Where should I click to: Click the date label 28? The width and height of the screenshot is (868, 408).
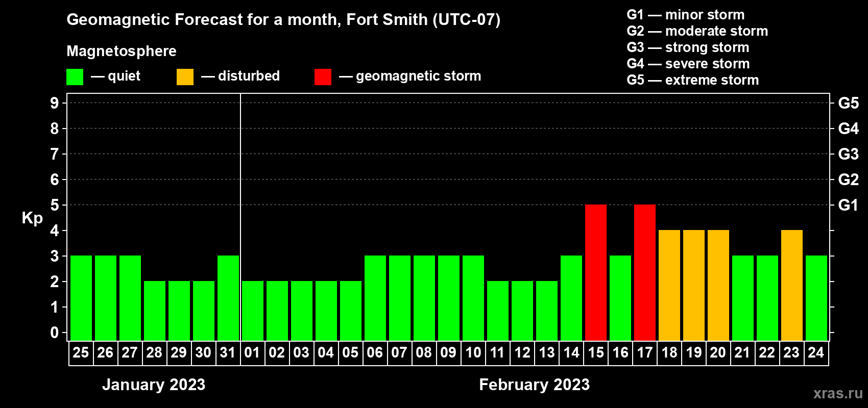click(154, 352)
